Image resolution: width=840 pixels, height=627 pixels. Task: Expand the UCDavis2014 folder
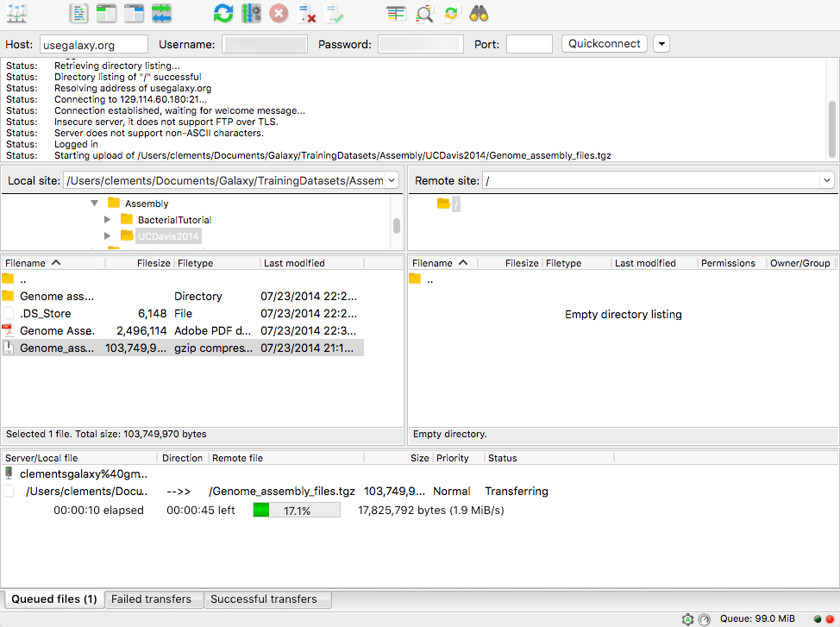tap(107, 235)
